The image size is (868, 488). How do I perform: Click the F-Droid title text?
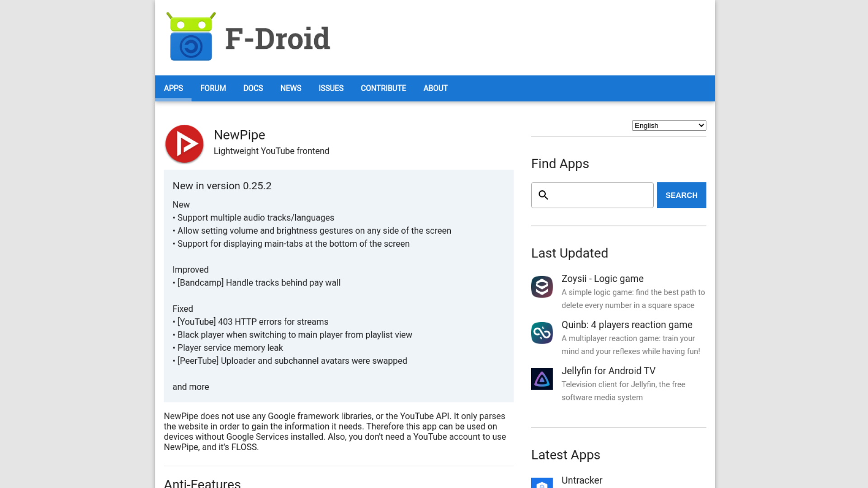tap(278, 39)
